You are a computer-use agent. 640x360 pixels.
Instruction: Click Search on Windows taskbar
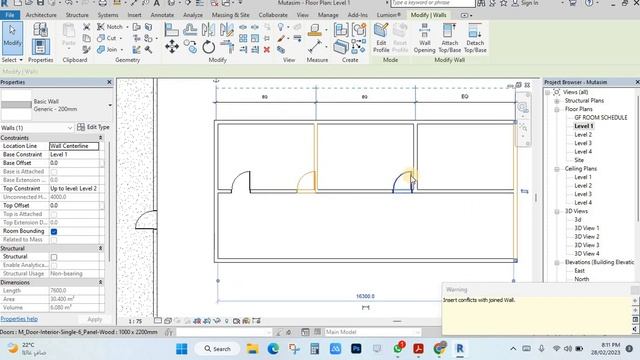(218, 349)
